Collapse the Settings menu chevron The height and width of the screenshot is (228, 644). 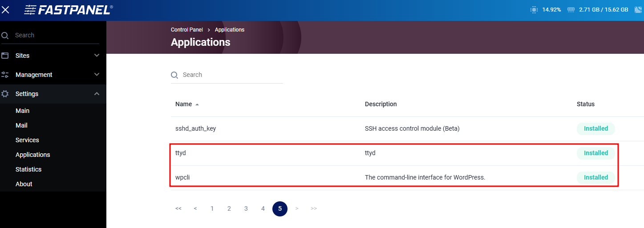click(97, 94)
